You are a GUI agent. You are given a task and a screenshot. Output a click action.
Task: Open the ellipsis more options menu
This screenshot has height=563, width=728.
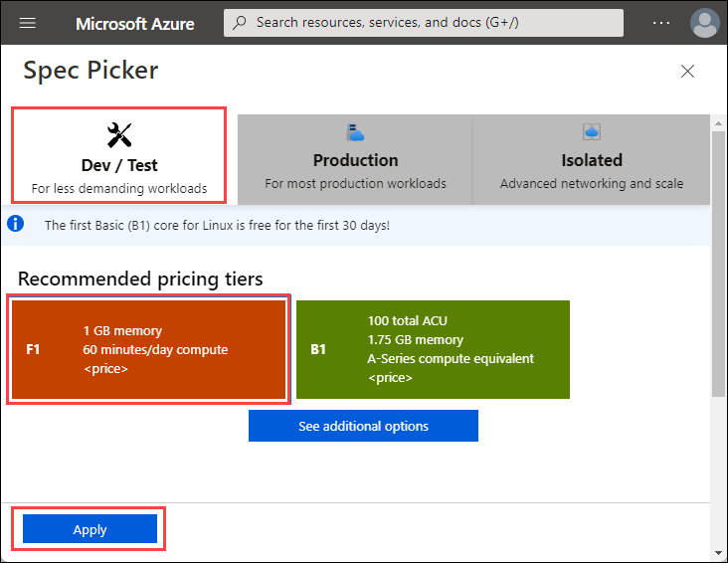click(x=661, y=22)
